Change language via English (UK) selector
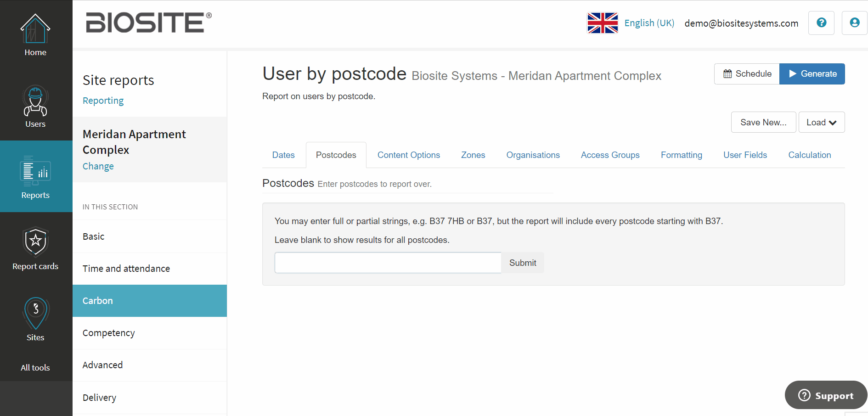The width and height of the screenshot is (868, 416). [x=649, y=23]
